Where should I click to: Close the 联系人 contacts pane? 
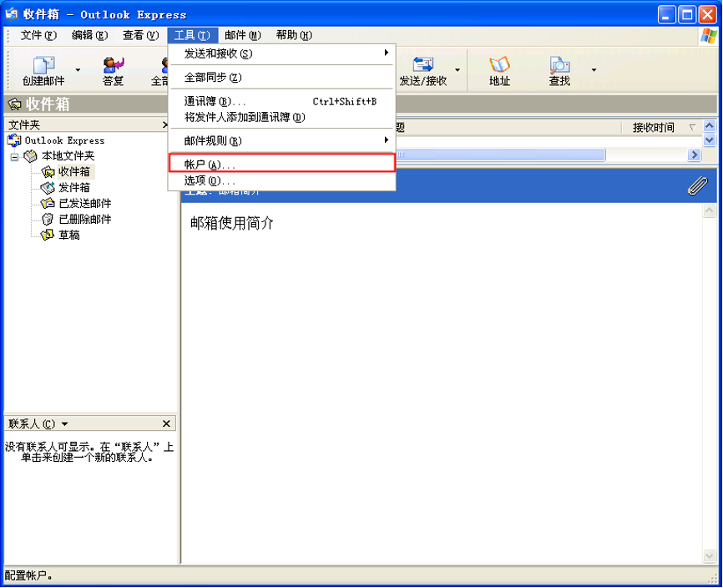click(x=166, y=424)
